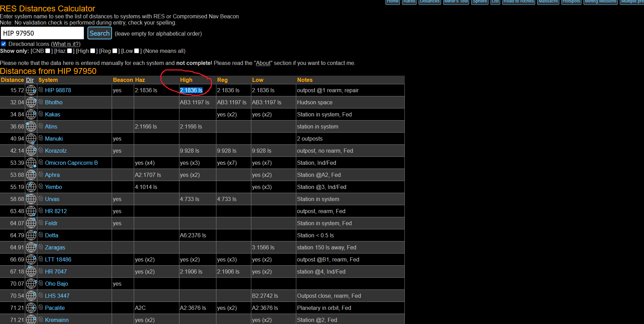Copy the Kakas system name icon
Viewport: 644px width, 324px height.
pyautogui.click(x=41, y=114)
